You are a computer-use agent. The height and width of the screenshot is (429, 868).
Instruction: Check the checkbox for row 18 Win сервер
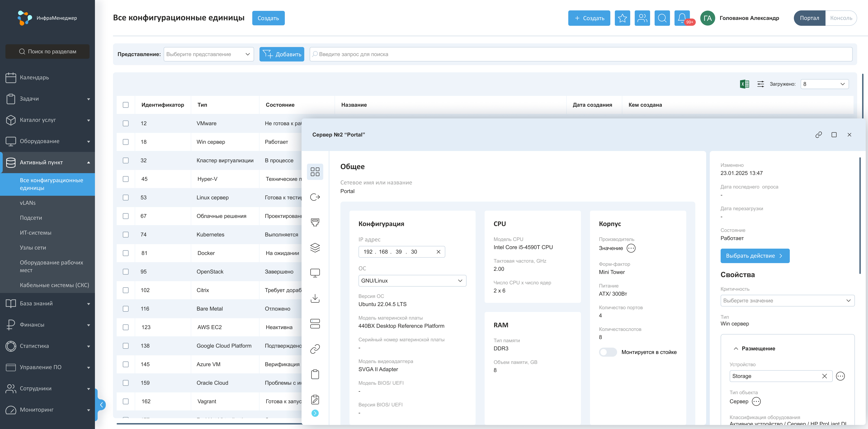click(126, 142)
